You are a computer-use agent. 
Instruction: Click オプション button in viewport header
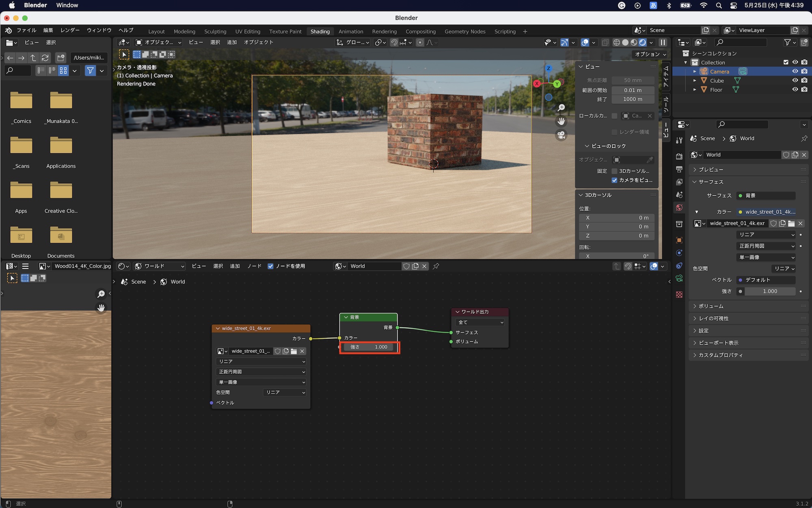click(650, 54)
